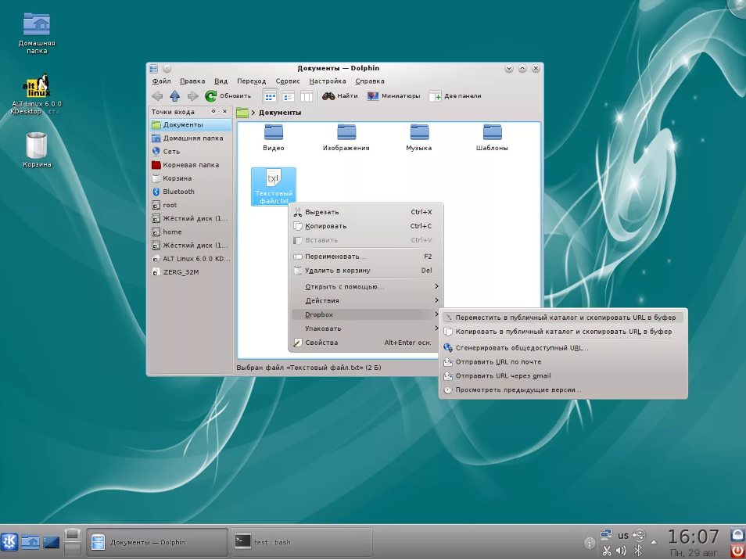Go forward with the right arrow toolbar icon
Image resolution: width=746 pixels, height=560 pixels.
coord(192,96)
